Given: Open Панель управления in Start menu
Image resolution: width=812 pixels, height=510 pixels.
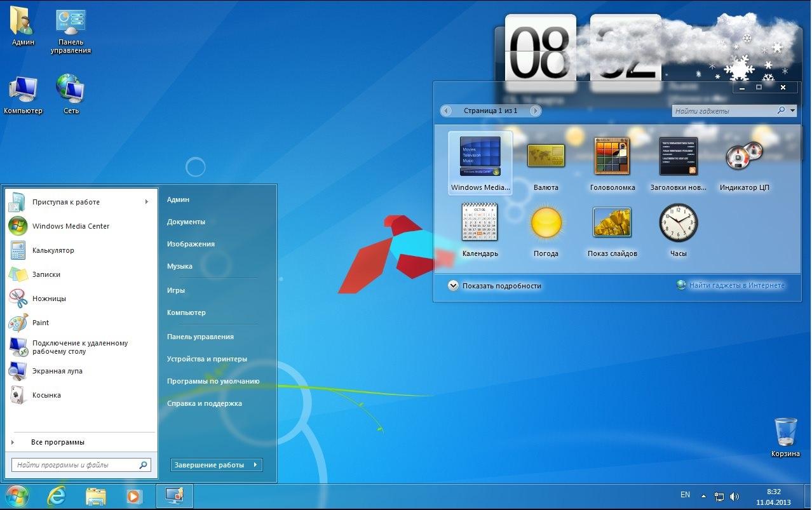Looking at the screenshot, I should (x=200, y=337).
